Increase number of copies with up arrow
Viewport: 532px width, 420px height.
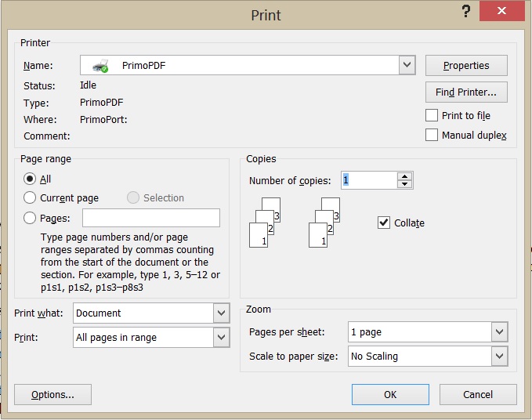[404, 176]
